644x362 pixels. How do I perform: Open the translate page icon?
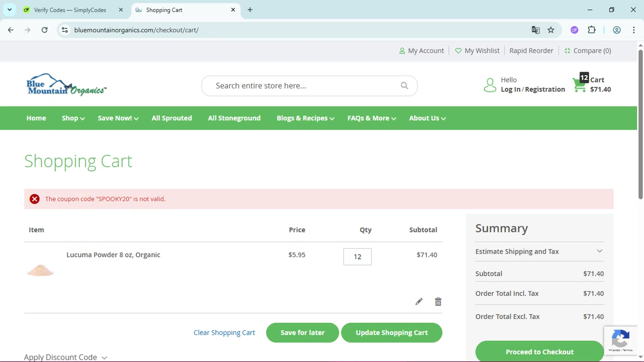point(535,30)
